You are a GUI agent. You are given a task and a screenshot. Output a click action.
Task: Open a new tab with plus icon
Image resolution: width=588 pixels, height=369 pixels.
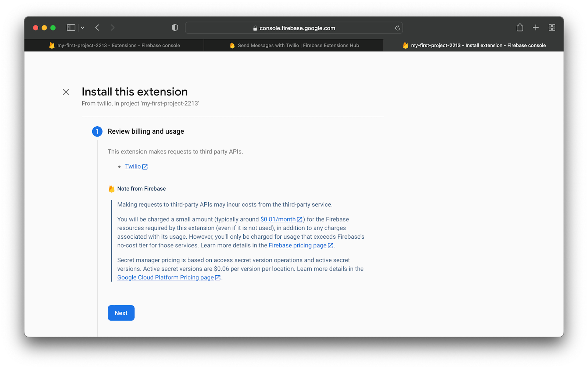click(536, 28)
